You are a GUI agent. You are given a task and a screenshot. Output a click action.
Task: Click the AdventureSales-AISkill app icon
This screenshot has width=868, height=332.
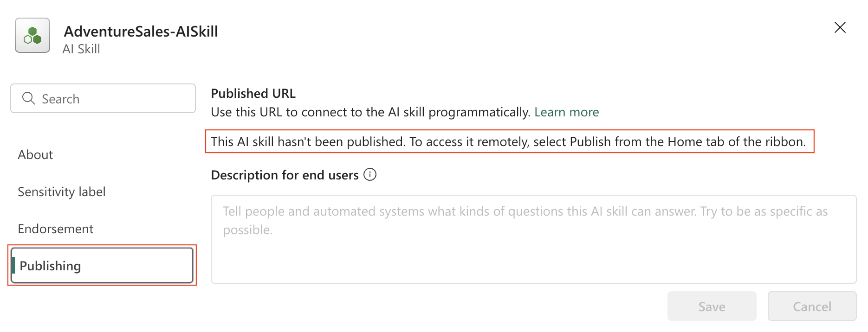32,35
